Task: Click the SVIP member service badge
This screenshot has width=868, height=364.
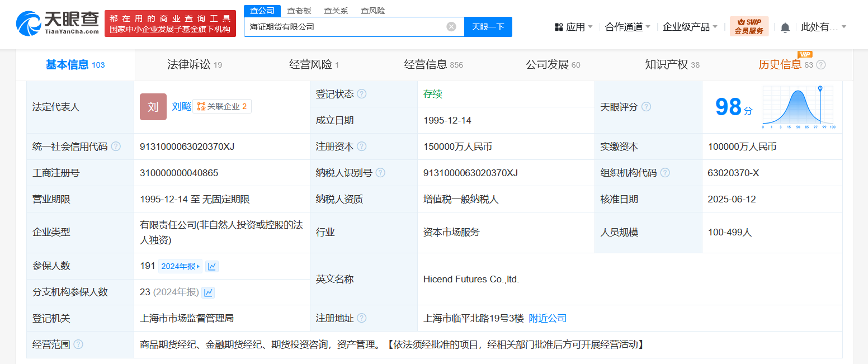Action: [749, 26]
